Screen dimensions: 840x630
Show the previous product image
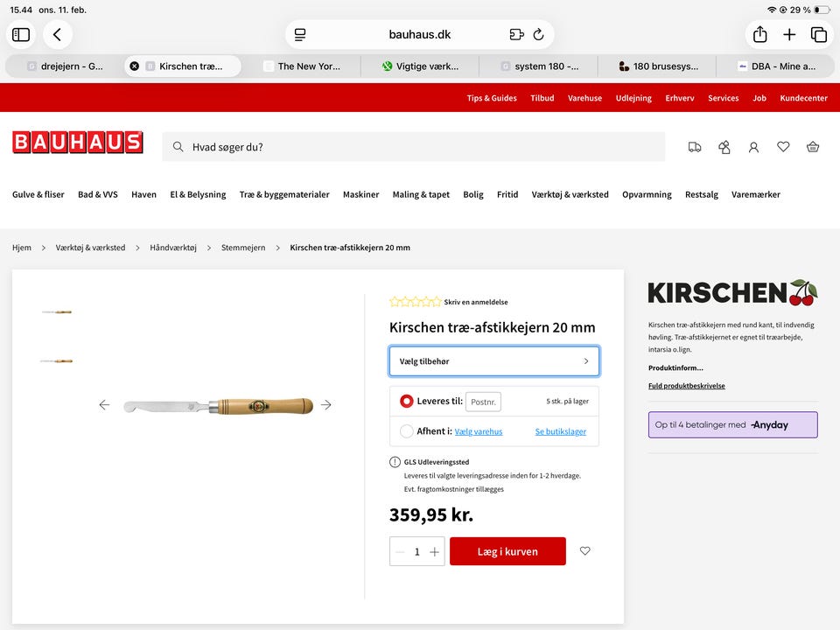[104, 405]
